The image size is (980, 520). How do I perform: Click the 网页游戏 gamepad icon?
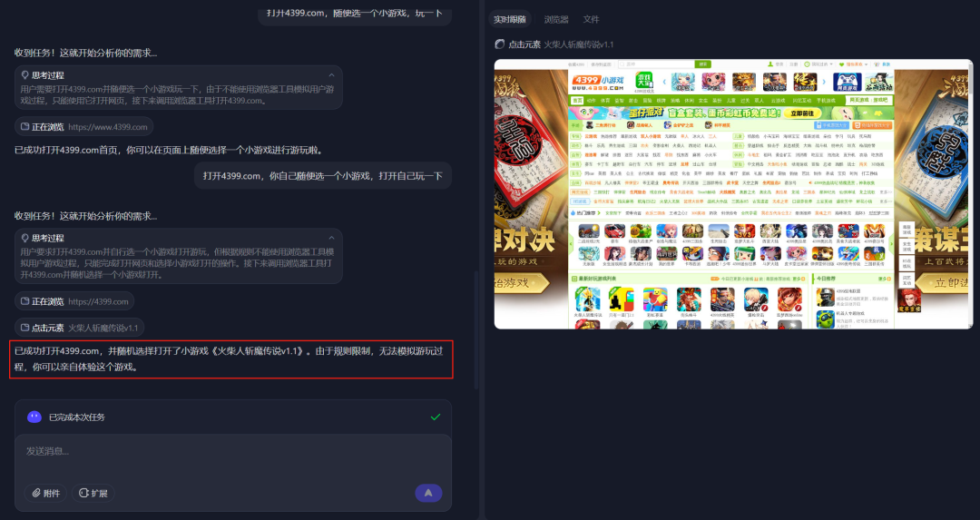(847, 82)
